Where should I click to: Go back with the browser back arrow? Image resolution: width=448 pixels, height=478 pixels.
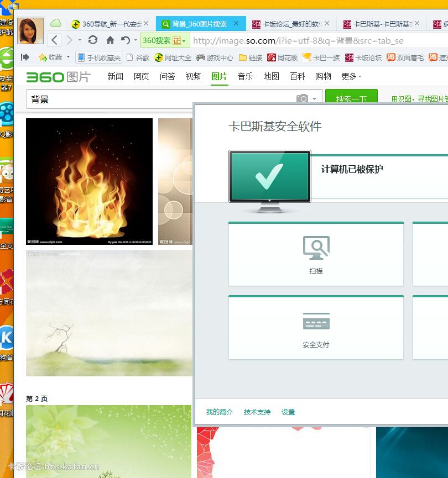click(x=55, y=40)
